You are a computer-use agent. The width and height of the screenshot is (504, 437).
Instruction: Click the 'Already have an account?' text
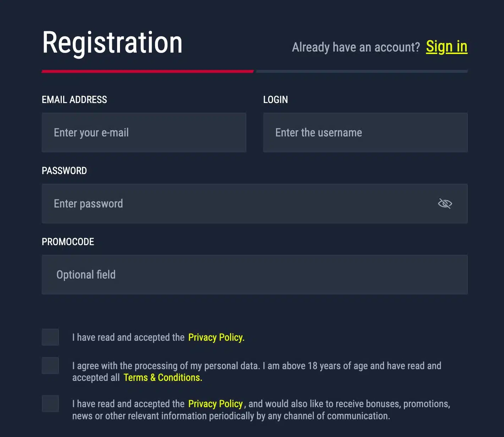click(356, 47)
